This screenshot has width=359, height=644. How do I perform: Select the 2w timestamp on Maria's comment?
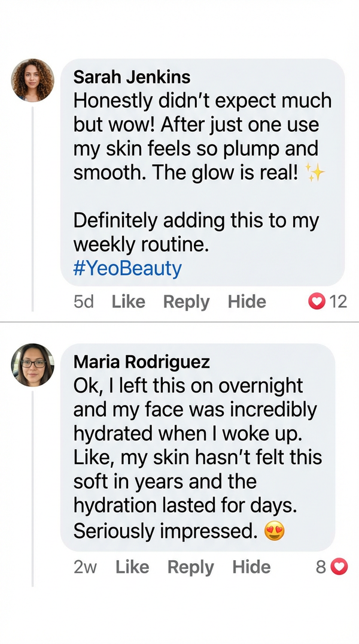point(86,567)
